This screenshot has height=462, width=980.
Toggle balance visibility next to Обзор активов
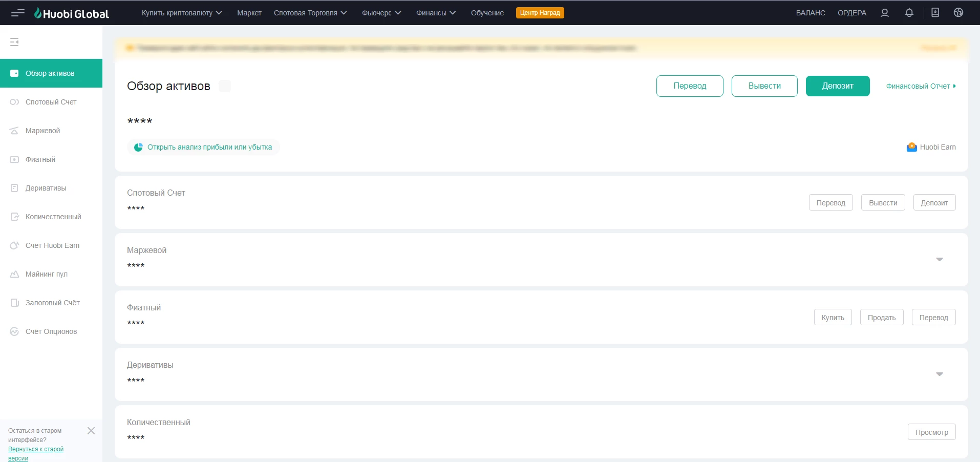[225, 86]
